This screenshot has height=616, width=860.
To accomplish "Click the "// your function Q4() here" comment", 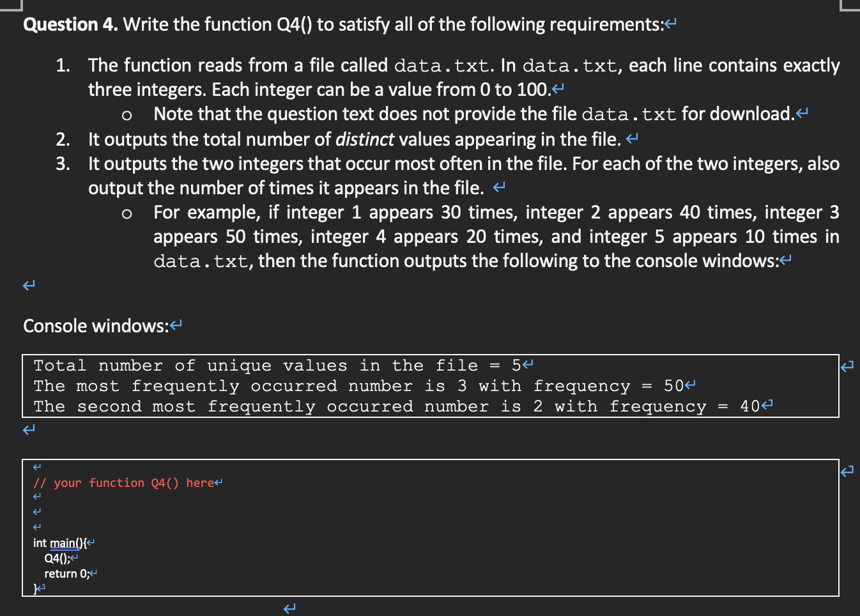I will click(x=124, y=482).
